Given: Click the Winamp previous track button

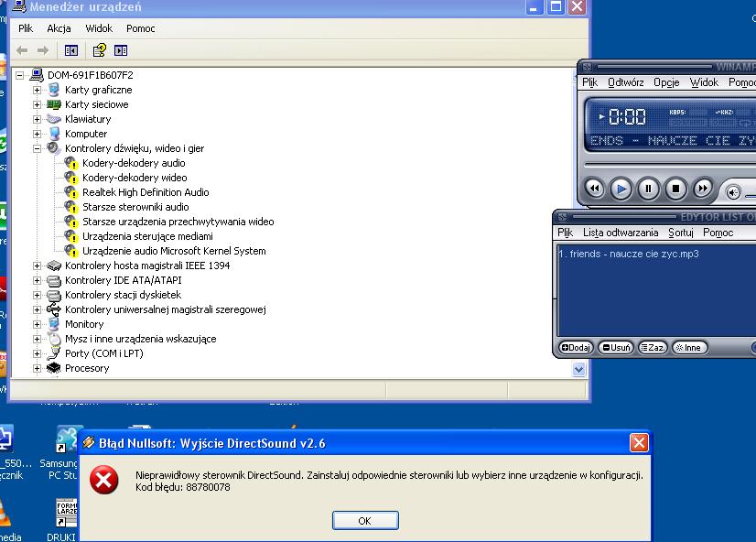Looking at the screenshot, I should click(x=595, y=189).
